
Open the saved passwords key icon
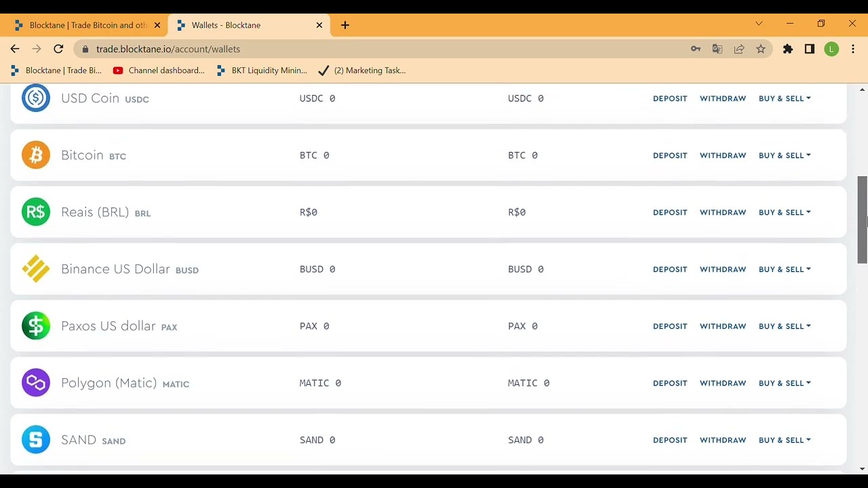pyautogui.click(x=696, y=49)
